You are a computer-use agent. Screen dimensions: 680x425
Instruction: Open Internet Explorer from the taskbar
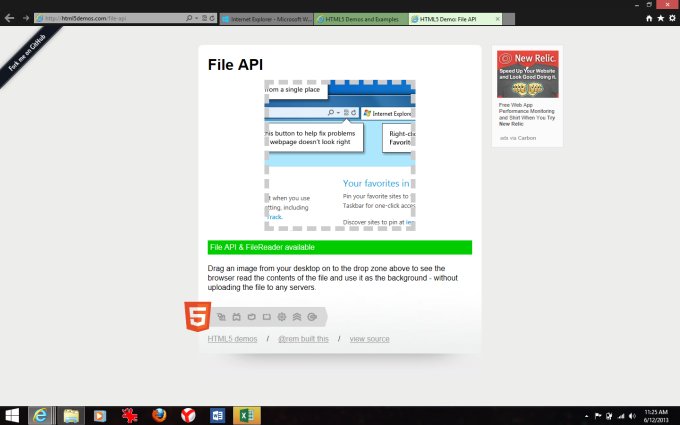[x=40, y=415]
